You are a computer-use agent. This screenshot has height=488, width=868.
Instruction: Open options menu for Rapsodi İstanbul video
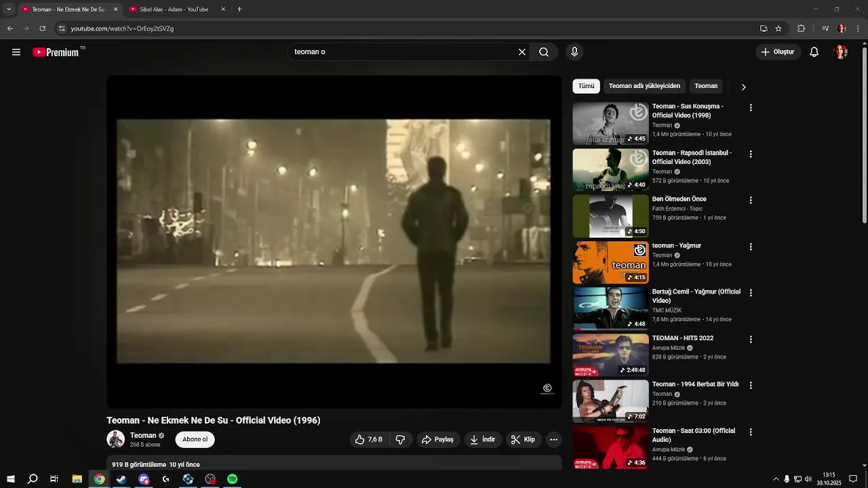pos(751,155)
